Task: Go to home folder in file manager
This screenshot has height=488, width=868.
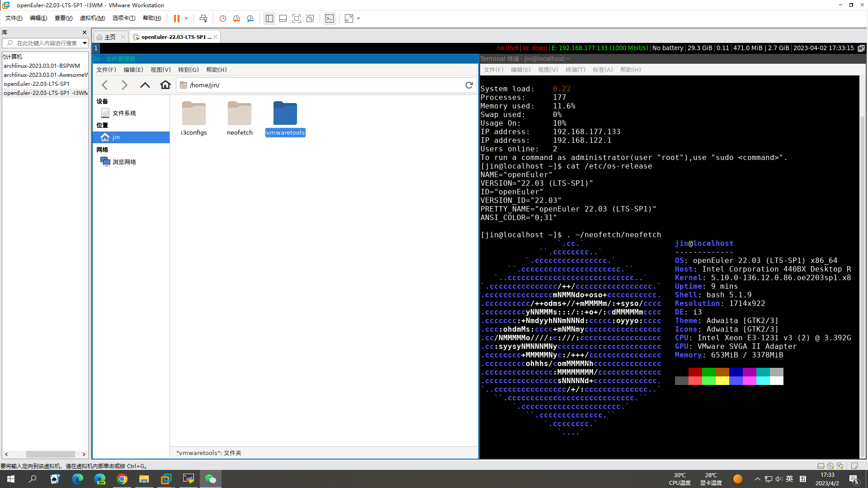Action: click(x=165, y=85)
